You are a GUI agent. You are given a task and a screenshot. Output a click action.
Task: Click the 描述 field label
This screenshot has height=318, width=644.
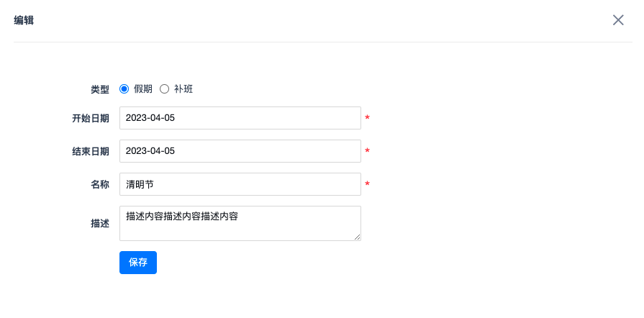[x=100, y=224]
